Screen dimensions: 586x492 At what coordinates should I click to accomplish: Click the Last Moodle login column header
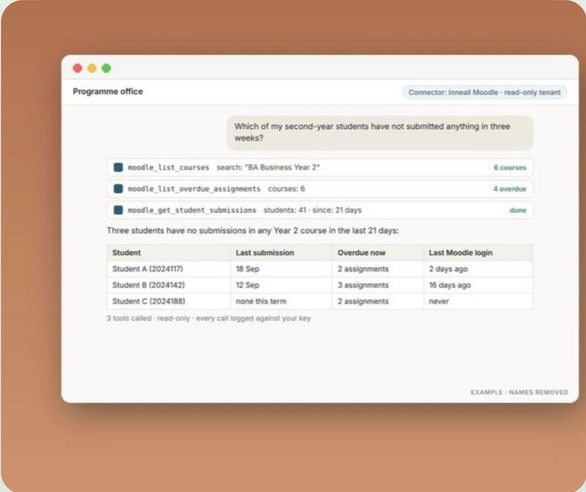point(478,253)
